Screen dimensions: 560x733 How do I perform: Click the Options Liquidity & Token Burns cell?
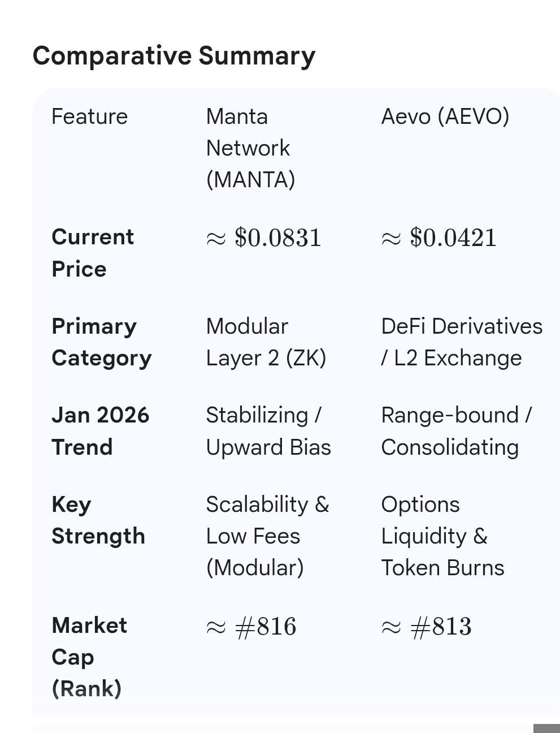point(442,536)
